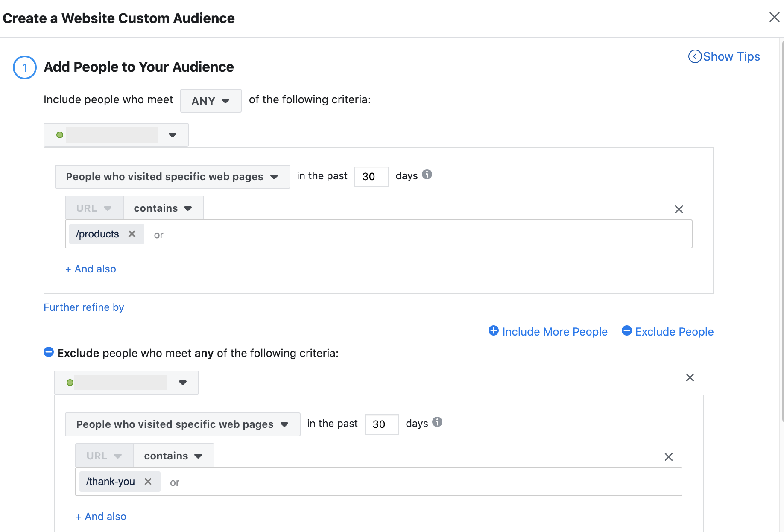The width and height of the screenshot is (784, 532).
Task: Open the URL dropdown in the include section
Action: coord(94,208)
